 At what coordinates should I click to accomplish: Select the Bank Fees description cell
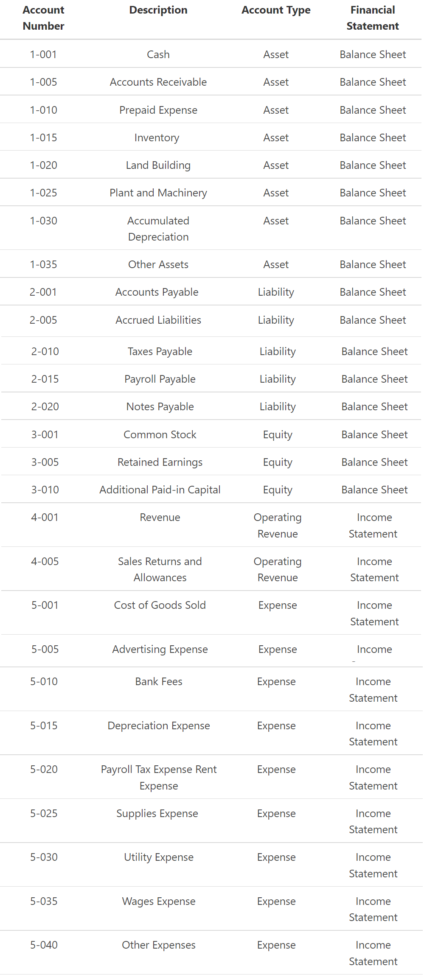pyautogui.click(x=159, y=681)
